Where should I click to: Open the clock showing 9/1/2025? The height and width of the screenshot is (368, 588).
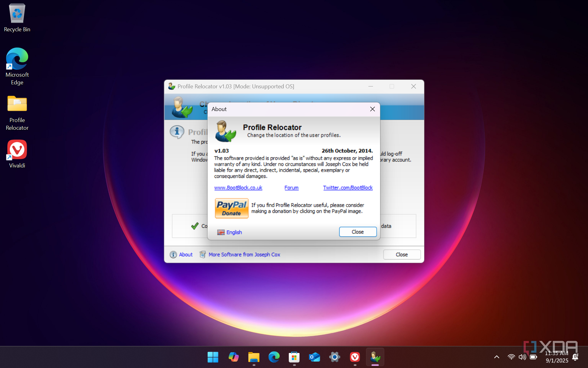[x=557, y=357]
